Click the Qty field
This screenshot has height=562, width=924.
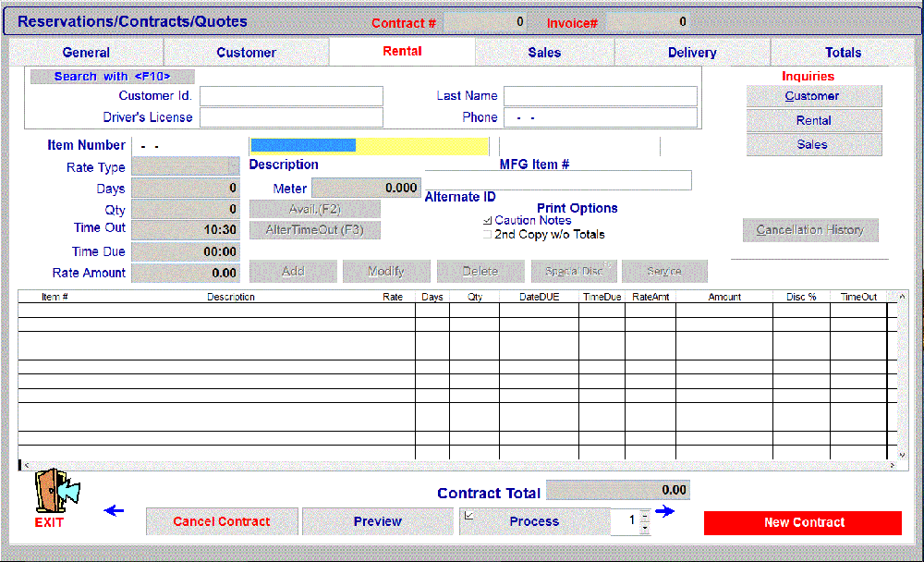pos(185,209)
